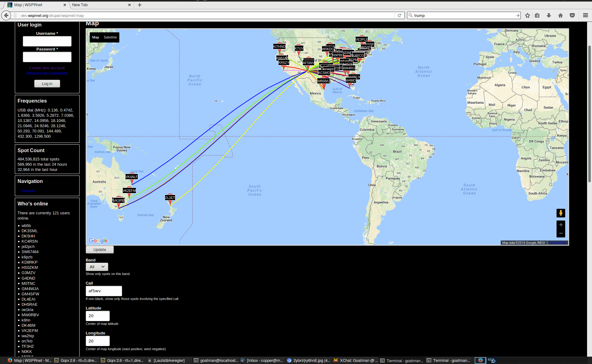Click user VK2EFM in online list
The width and height of the screenshot is (592, 364).
30,331
